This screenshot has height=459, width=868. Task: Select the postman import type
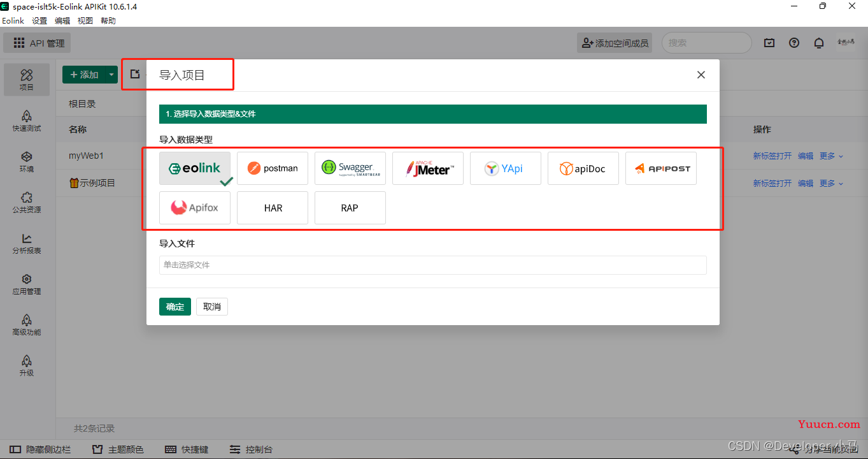(x=273, y=168)
